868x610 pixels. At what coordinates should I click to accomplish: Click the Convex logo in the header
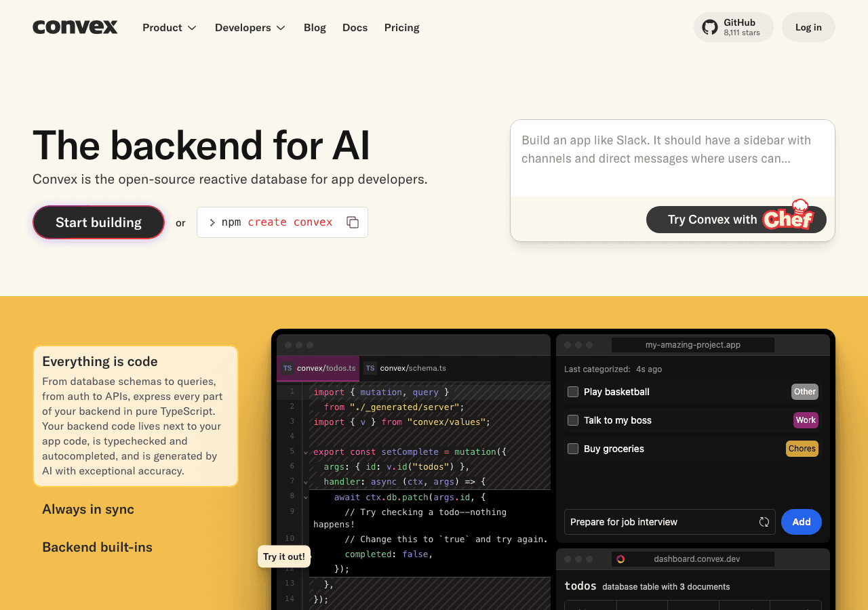(75, 27)
